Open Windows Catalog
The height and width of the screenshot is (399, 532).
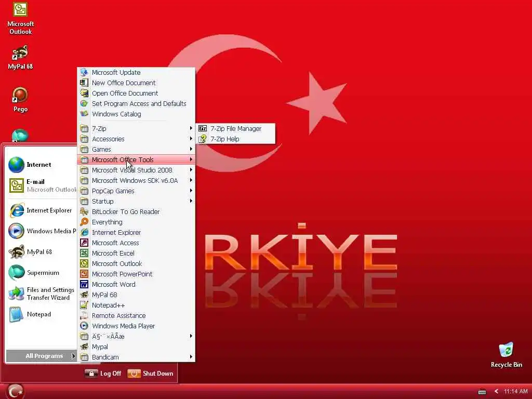(x=136, y=114)
